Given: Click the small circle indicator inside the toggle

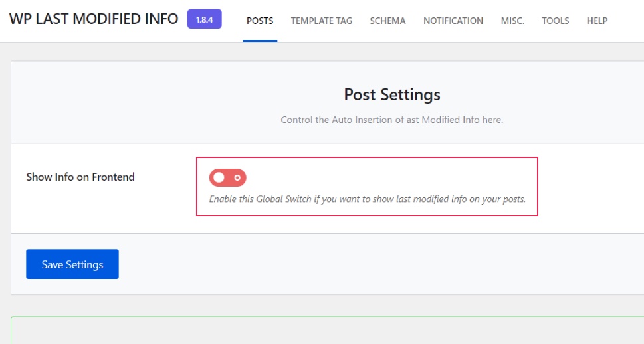Looking at the screenshot, I should coord(237,177).
